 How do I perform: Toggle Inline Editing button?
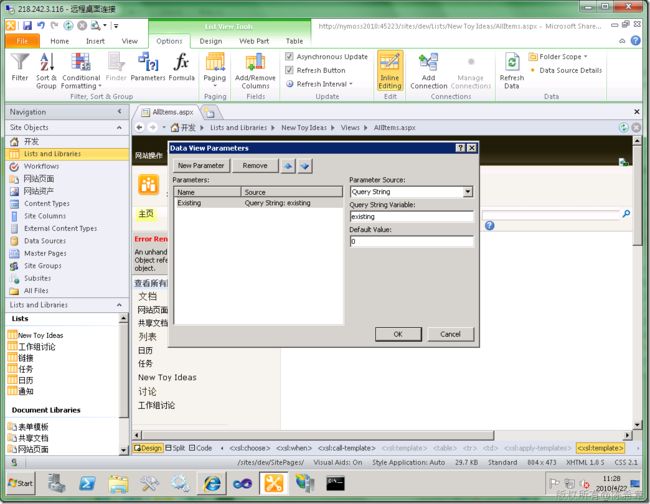(390, 70)
